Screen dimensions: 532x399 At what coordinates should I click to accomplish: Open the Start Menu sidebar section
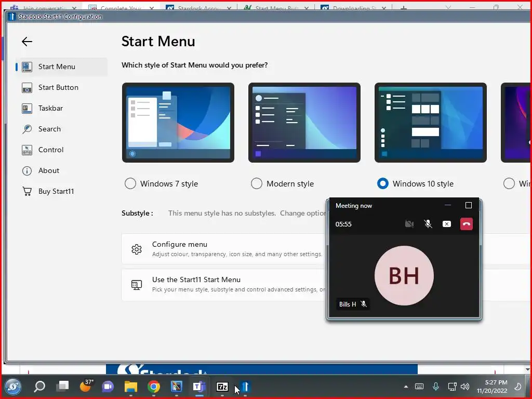[62, 66]
